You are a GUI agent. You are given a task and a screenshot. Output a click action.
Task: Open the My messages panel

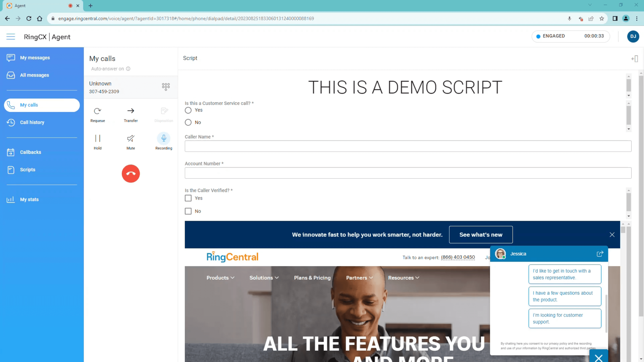pos(35,58)
